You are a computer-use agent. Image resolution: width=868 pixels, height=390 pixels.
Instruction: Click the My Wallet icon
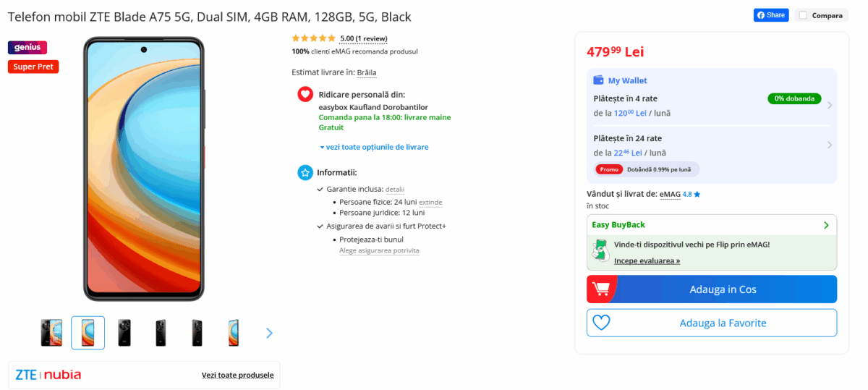click(598, 80)
